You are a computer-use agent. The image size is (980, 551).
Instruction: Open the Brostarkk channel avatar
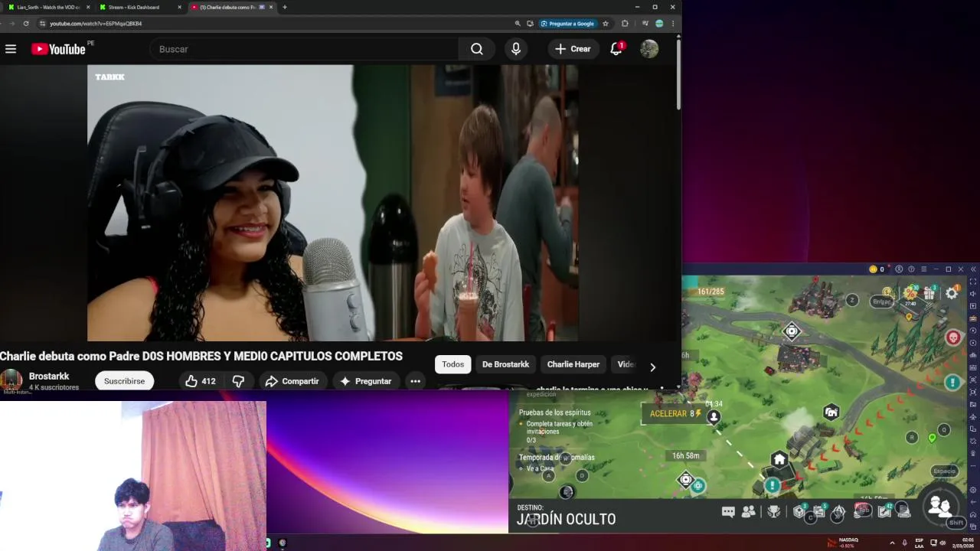click(11, 380)
